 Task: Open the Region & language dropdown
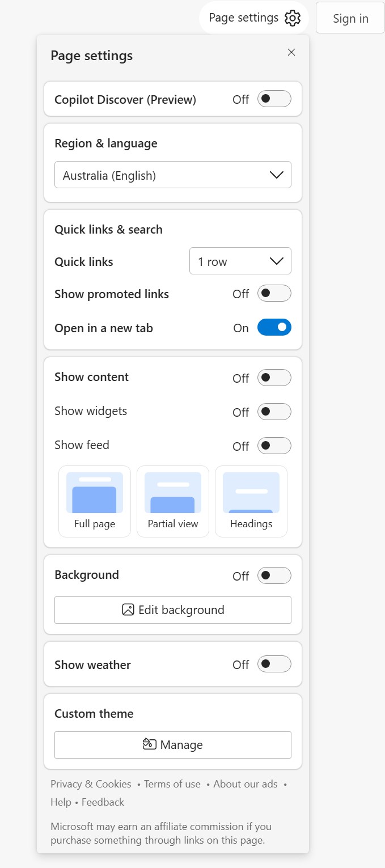click(173, 175)
